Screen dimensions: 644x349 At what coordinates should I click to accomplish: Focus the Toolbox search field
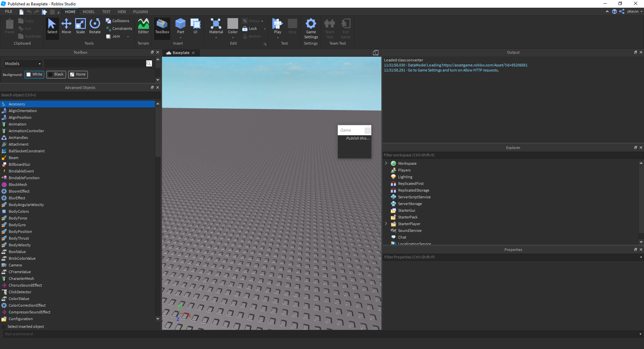(95, 63)
